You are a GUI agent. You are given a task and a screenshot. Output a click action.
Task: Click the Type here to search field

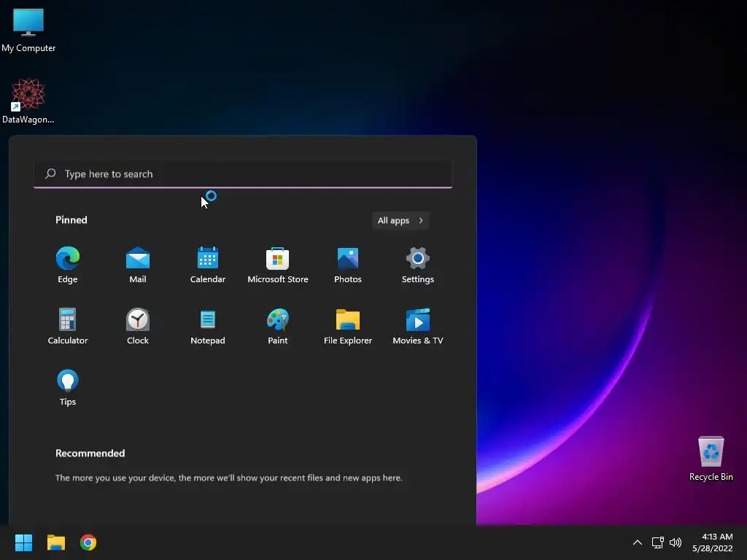click(242, 174)
